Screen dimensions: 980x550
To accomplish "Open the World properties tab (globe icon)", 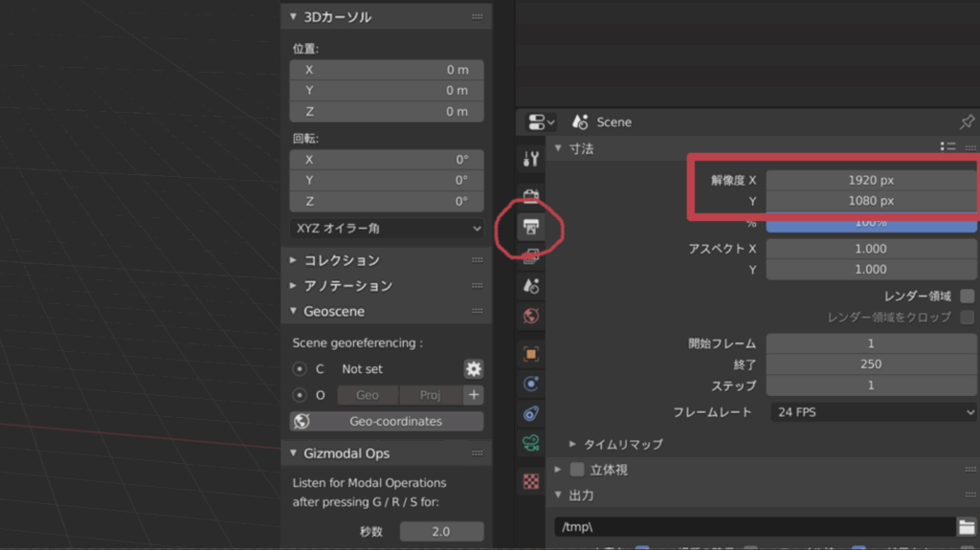I will coord(531,316).
